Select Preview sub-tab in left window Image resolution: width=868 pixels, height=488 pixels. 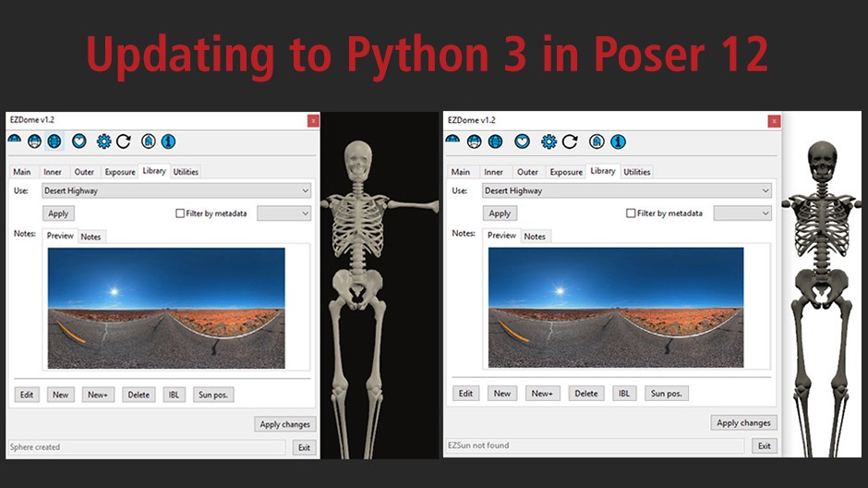coord(60,236)
